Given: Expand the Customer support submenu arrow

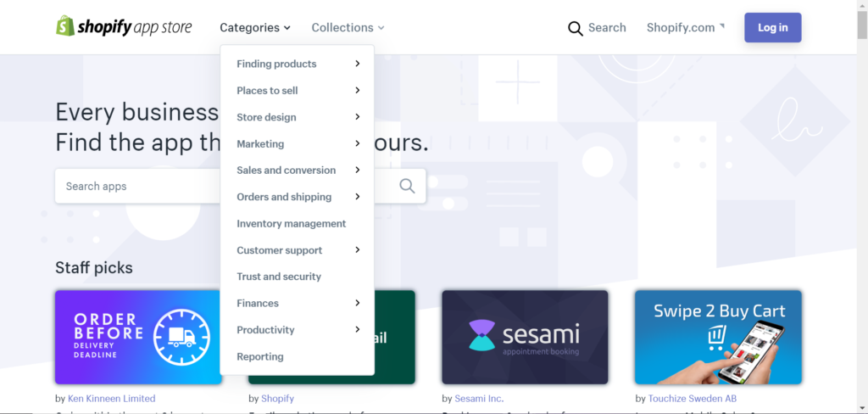Looking at the screenshot, I should pos(358,250).
